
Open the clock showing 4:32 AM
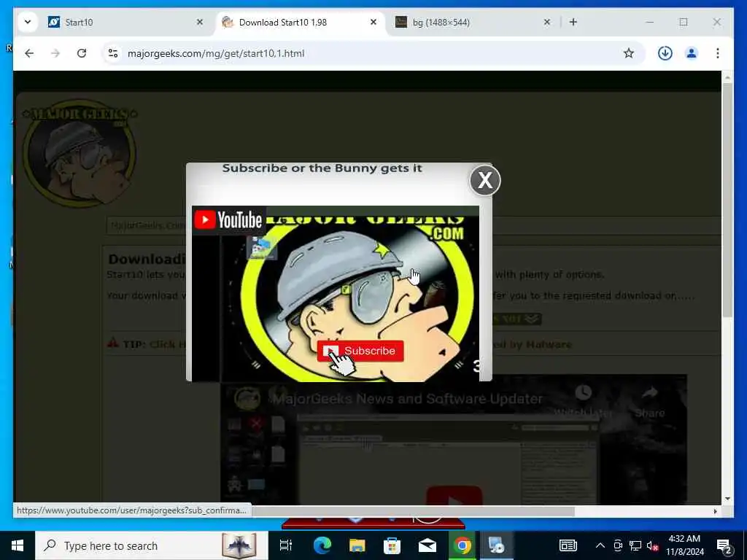(x=684, y=545)
